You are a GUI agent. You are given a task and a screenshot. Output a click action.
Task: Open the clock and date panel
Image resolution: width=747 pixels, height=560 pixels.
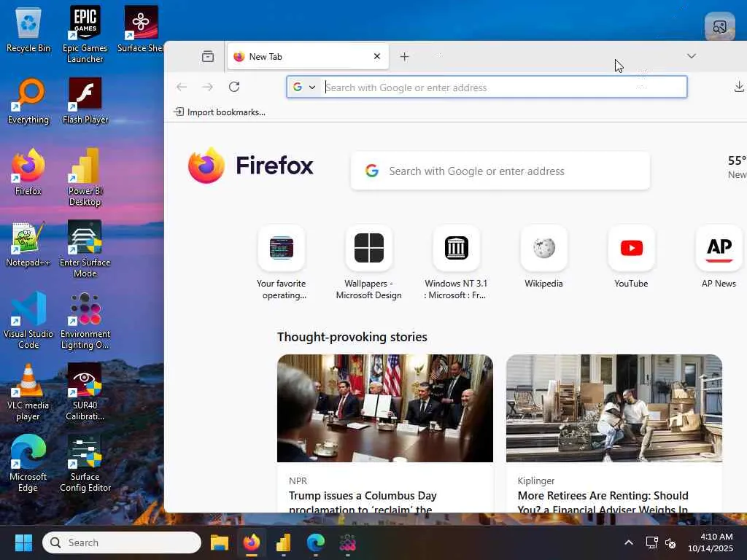(x=711, y=542)
